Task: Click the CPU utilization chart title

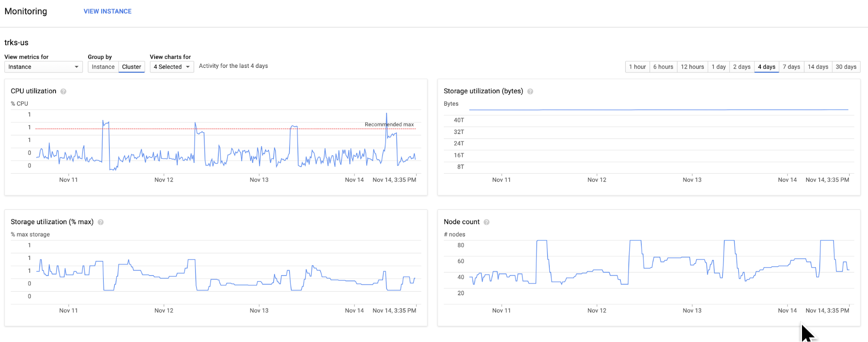Action: (33, 91)
